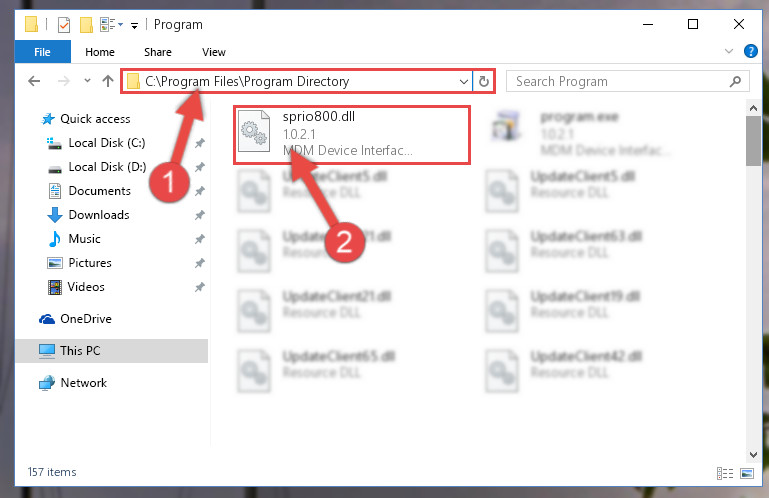
Task: Go up one folder level arrow
Action: [x=108, y=81]
